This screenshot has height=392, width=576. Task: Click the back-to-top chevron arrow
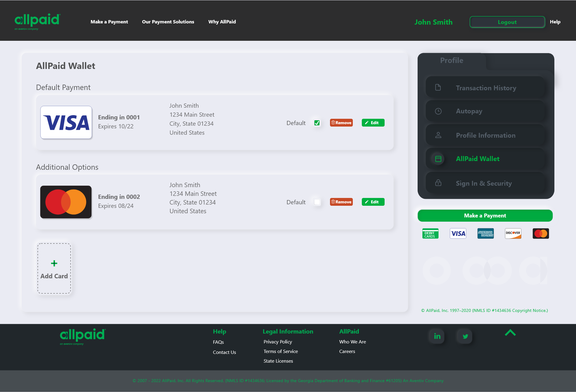(510, 333)
